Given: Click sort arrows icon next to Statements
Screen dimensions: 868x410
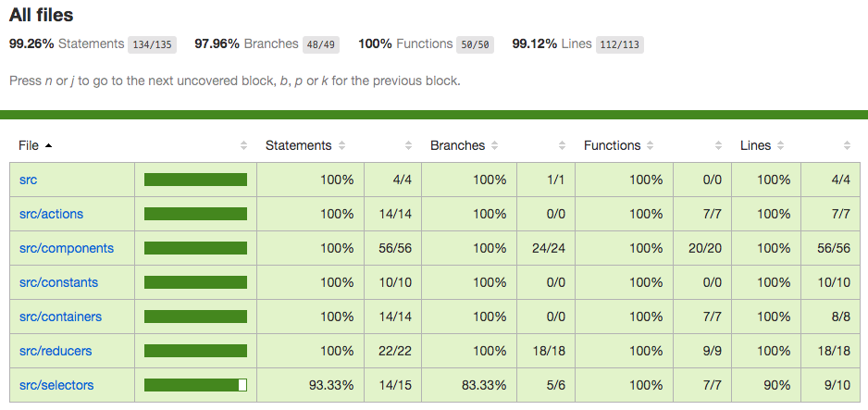Looking at the screenshot, I should (x=341, y=145).
